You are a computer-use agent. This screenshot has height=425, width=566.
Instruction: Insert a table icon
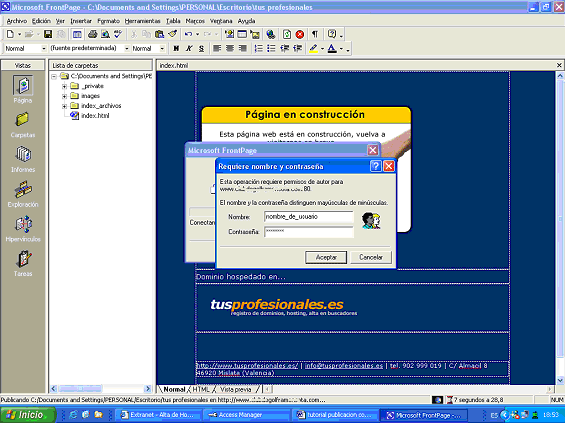pos(242,34)
